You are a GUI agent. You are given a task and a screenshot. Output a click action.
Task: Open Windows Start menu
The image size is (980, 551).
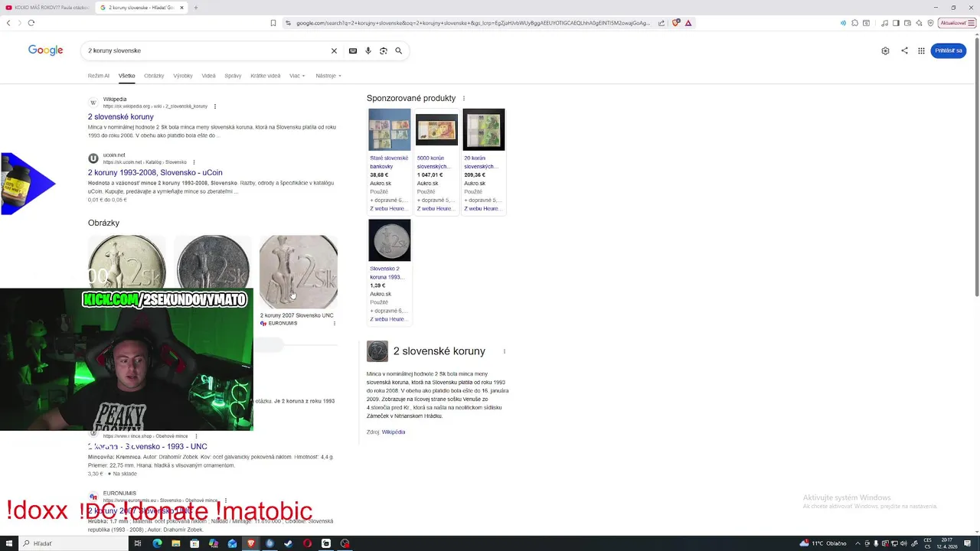pyautogui.click(x=8, y=543)
